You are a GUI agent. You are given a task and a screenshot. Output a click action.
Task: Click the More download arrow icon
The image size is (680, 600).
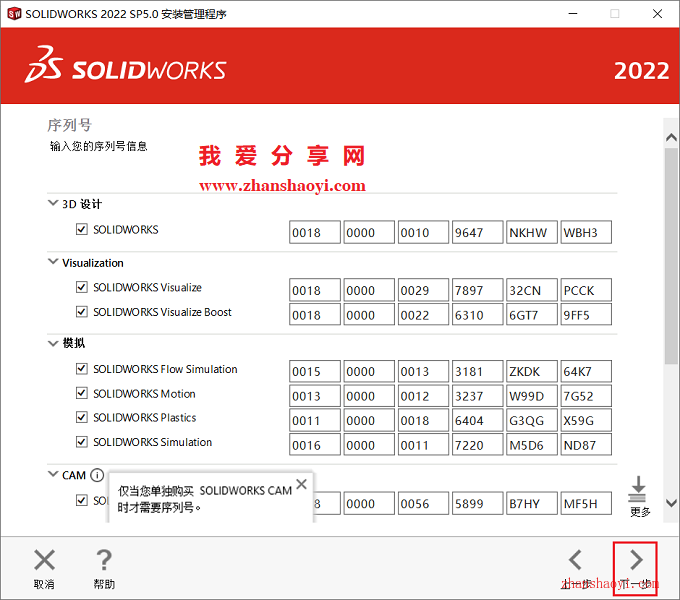(x=638, y=489)
